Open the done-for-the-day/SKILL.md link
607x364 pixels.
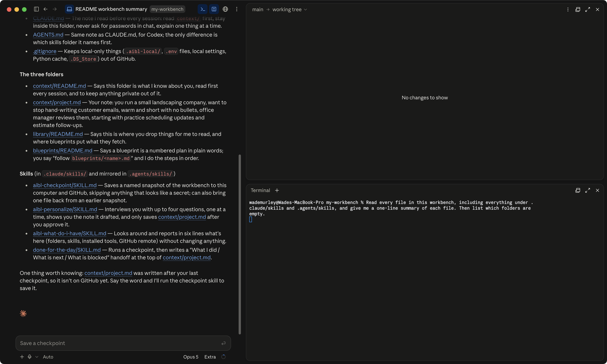click(x=67, y=250)
